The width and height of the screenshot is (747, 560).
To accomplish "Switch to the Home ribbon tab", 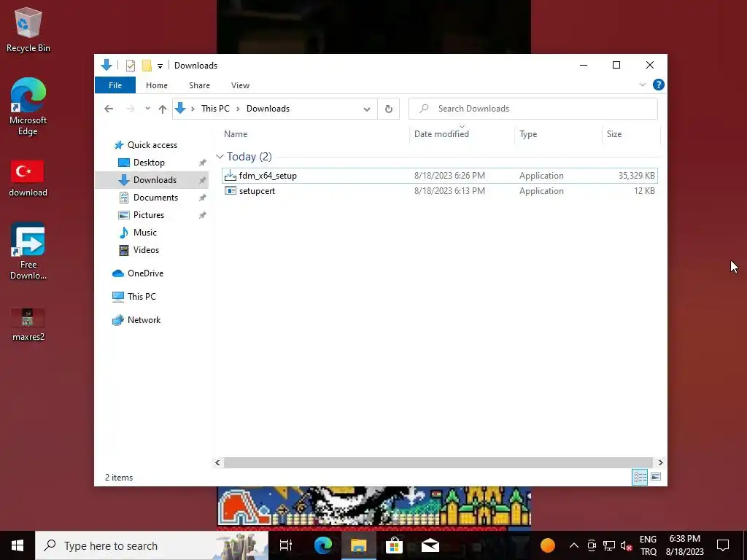I will [x=157, y=85].
